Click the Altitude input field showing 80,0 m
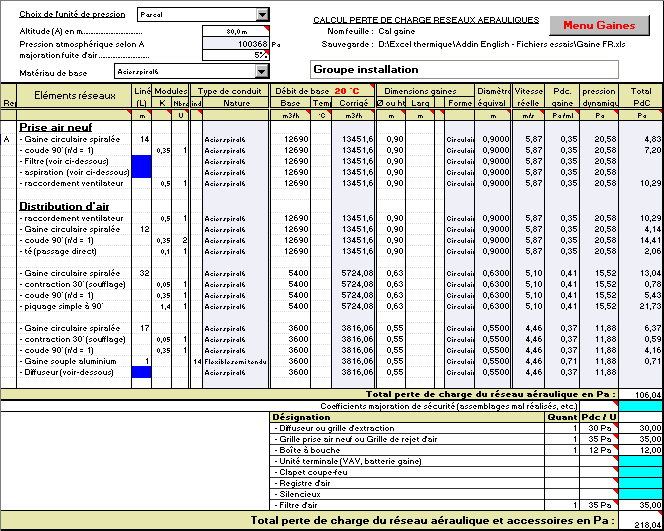664x531 pixels. tap(235, 32)
